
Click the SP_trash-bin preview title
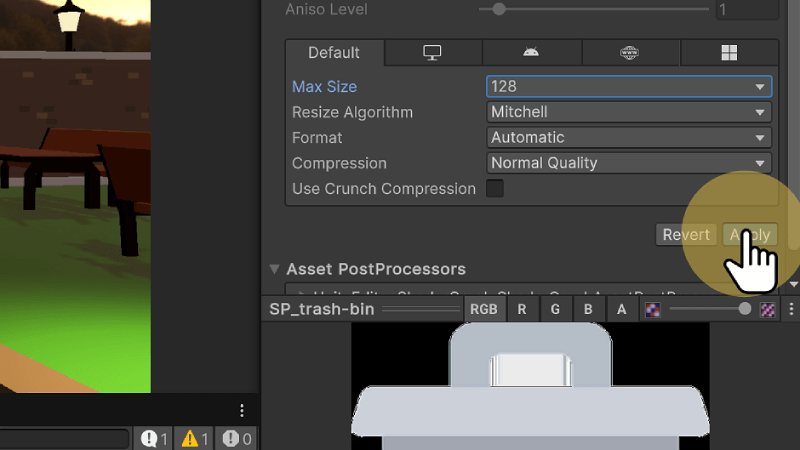pyautogui.click(x=322, y=309)
